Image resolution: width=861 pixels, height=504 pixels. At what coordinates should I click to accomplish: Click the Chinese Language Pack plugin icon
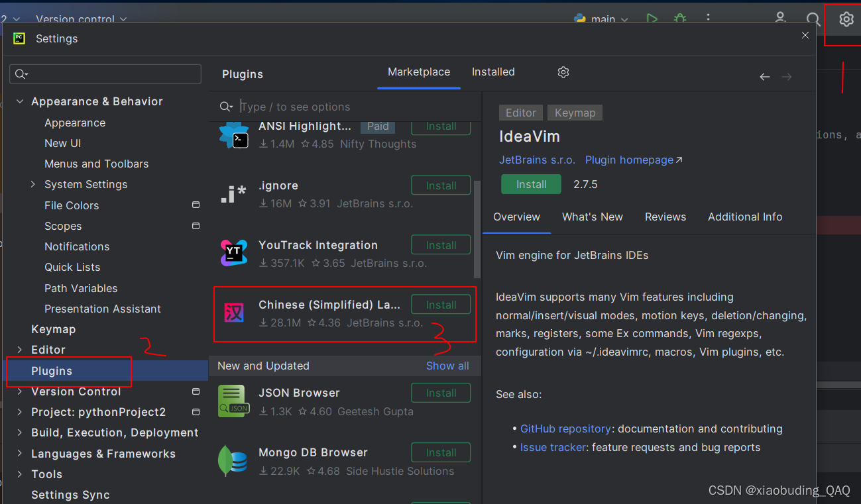click(x=233, y=313)
